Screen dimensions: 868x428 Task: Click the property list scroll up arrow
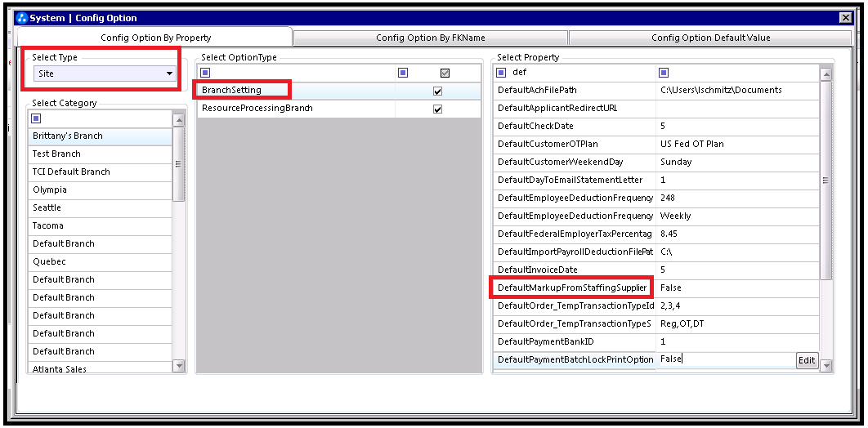point(826,74)
